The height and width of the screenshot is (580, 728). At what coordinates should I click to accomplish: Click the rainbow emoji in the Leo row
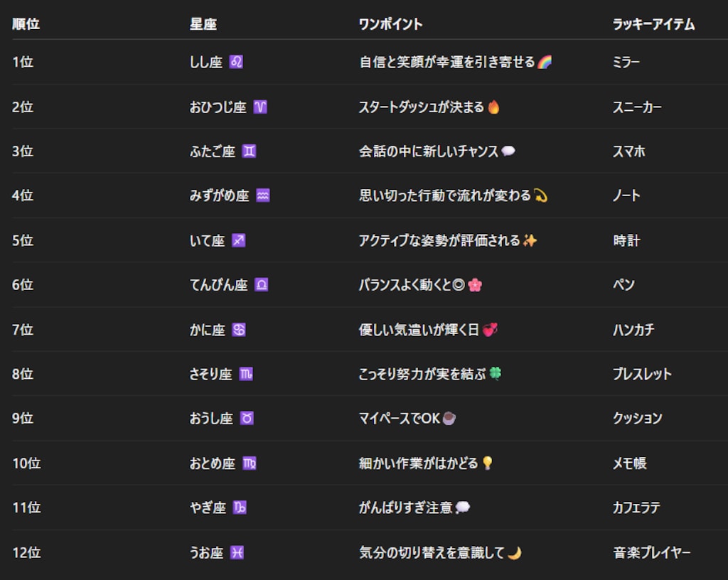(x=543, y=62)
